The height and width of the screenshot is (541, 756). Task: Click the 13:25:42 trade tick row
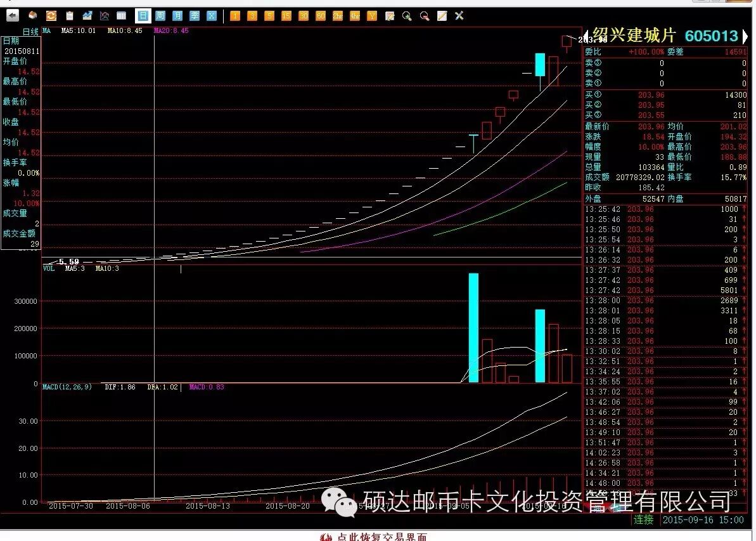click(x=665, y=209)
